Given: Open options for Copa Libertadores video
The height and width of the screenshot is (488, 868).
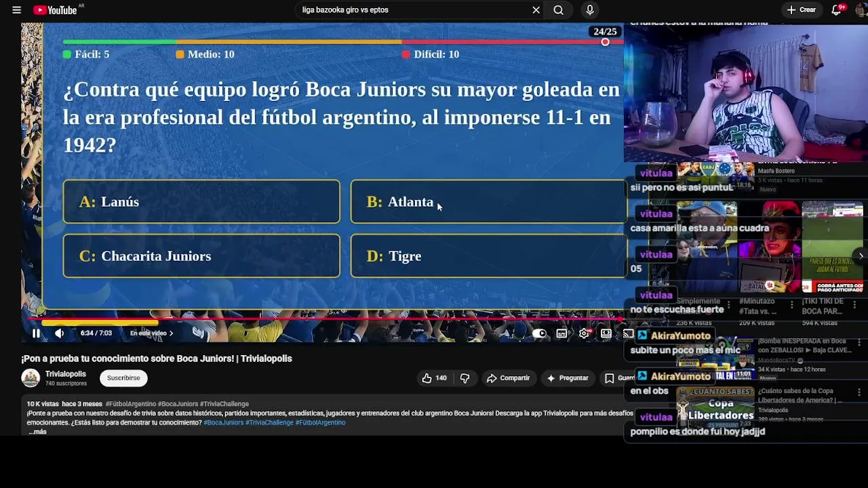Looking at the screenshot, I should (859, 392).
